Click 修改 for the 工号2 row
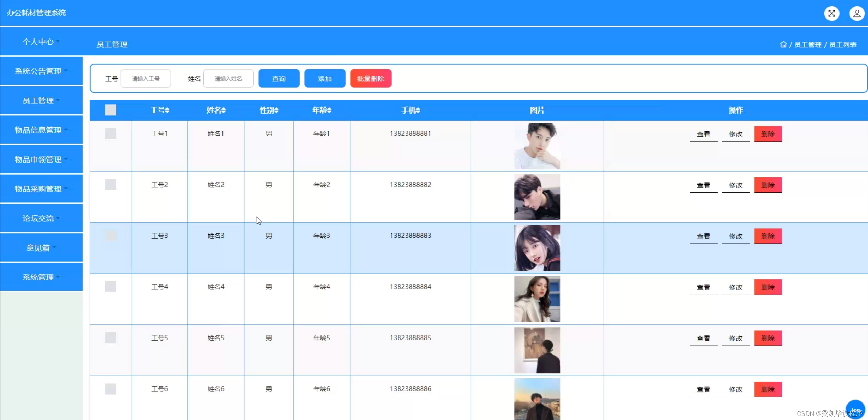The width and height of the screenshot is (868, 420). (x=735, y=185)
